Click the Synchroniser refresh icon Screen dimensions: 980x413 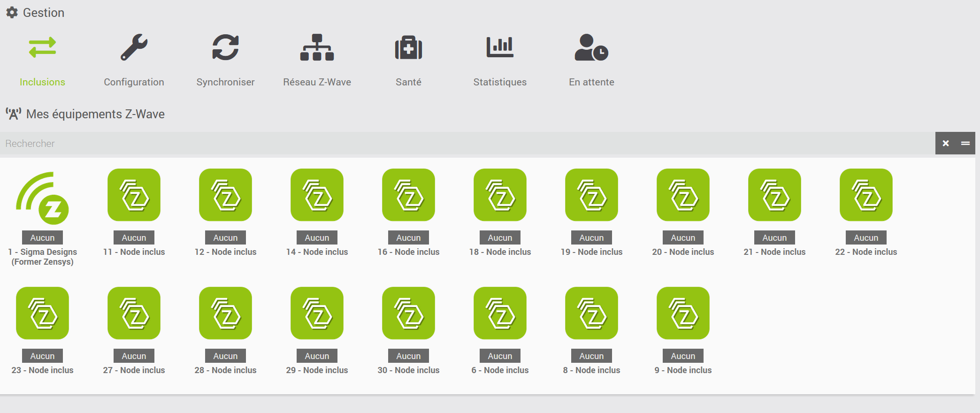click(x=225, y=47)
